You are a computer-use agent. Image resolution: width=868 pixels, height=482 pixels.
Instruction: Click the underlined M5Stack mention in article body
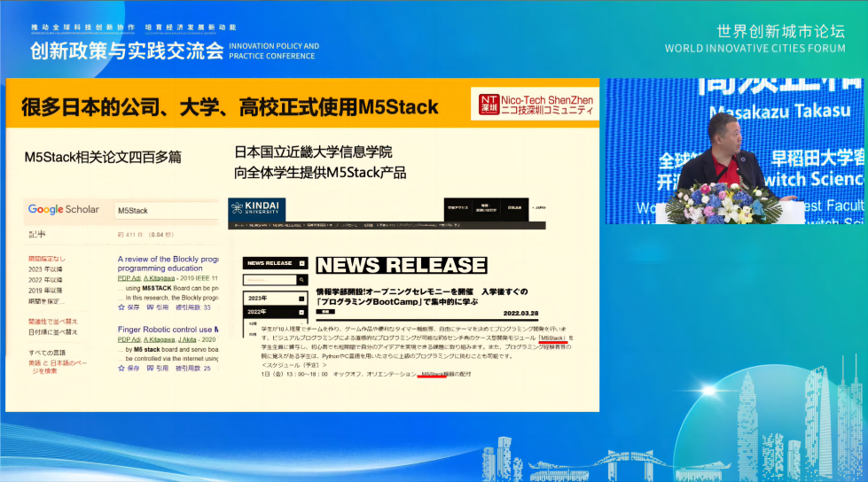pos(552,338)
